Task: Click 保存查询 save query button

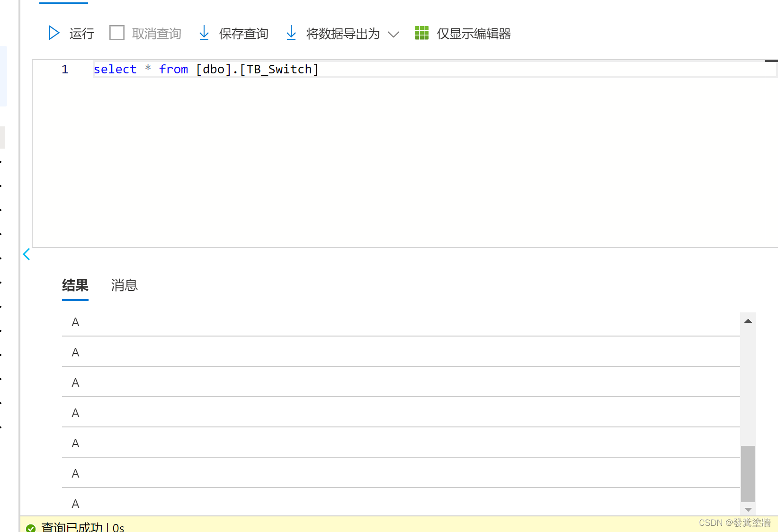Action: 243,34
